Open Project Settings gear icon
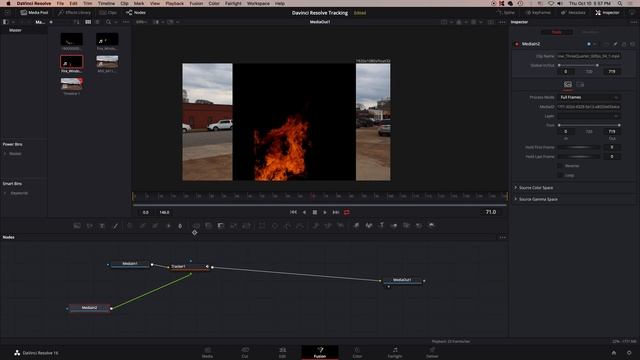This screenshot has width=640, height=360. pyautogui.click(x=629, y=353)
